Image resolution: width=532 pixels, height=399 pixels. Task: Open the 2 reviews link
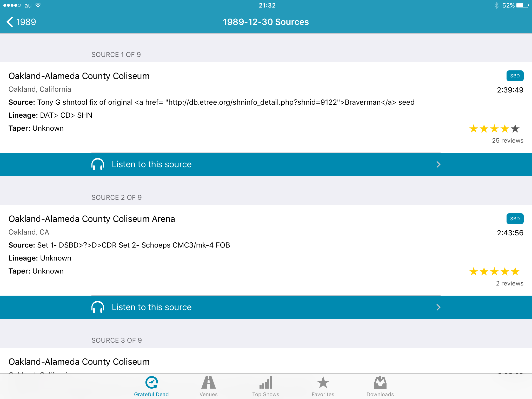pyautogui.click(x=510, y=283)
